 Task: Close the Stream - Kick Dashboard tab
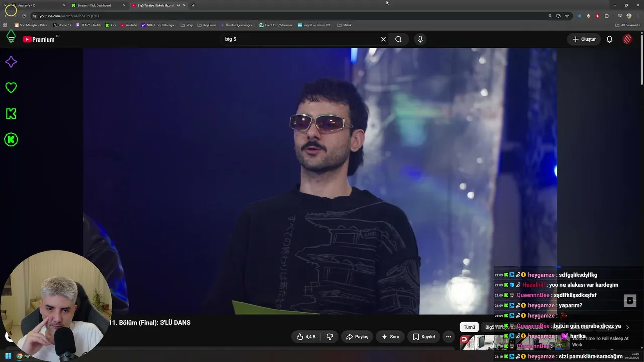pos(124,5)
